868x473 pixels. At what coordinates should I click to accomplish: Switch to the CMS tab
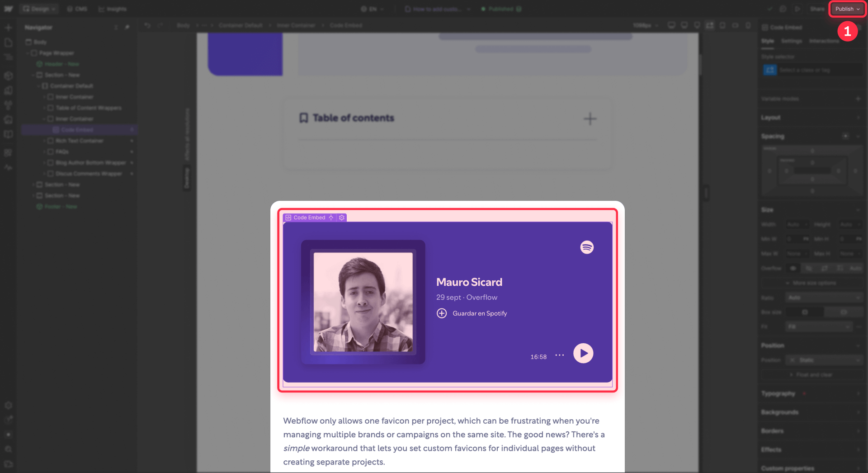(x=77, y=9)
